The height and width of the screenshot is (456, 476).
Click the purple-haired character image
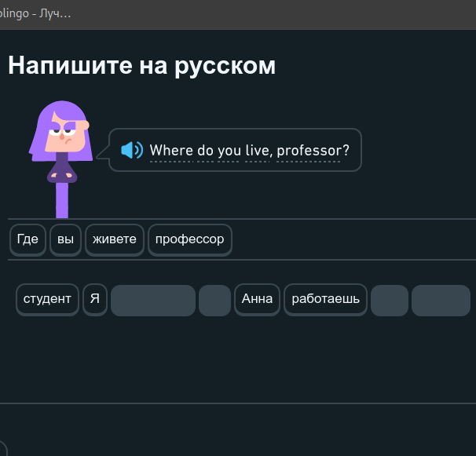pyautogui.click(x=61, y=159)
